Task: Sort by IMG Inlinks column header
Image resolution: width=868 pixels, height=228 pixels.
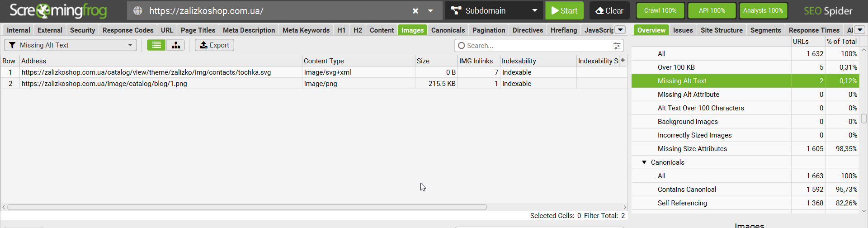Action: (479, 61)
